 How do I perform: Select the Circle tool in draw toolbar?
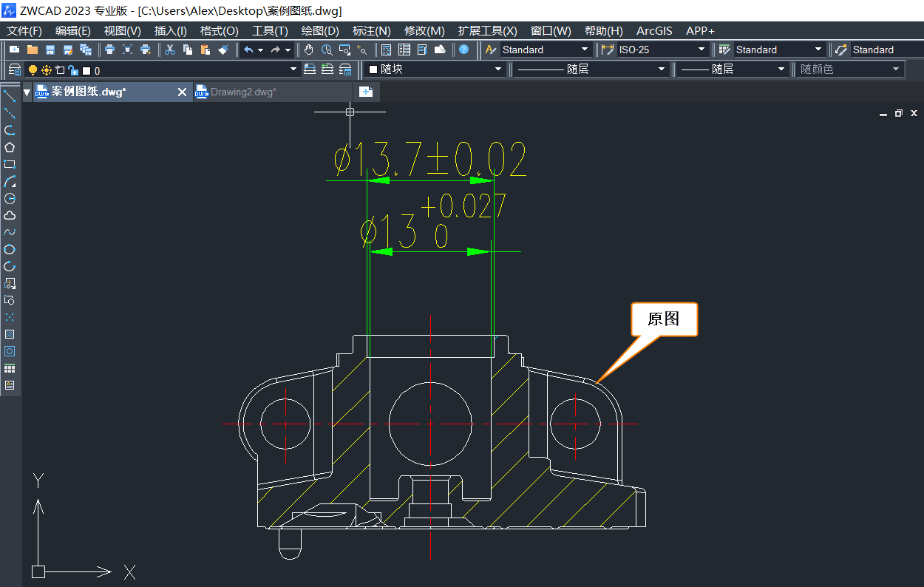pos(10,198)
